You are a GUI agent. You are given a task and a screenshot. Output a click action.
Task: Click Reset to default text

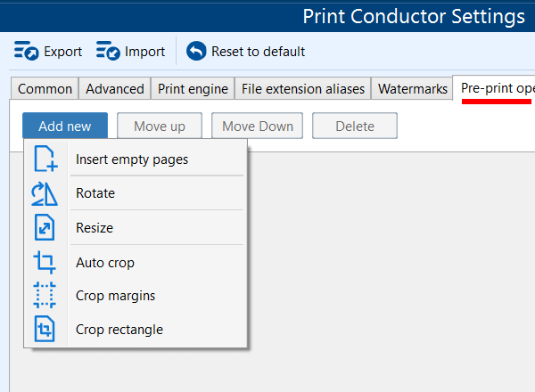258,52
